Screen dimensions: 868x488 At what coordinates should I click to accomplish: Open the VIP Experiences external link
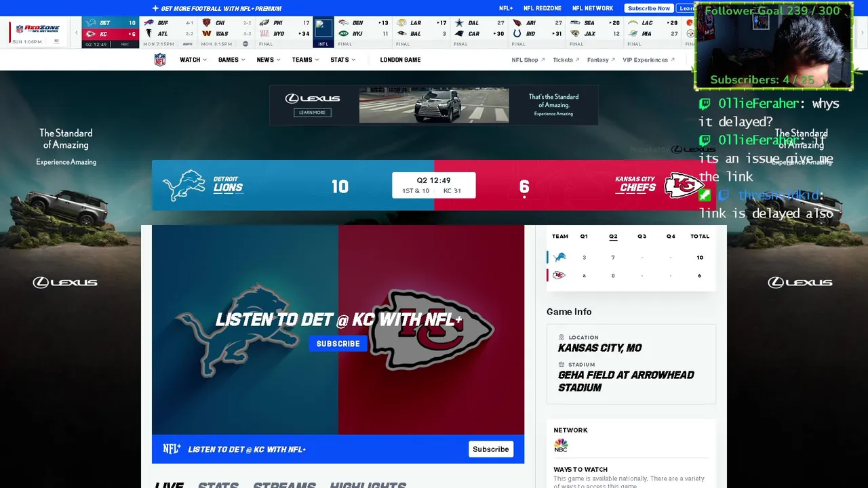(648, 60)
